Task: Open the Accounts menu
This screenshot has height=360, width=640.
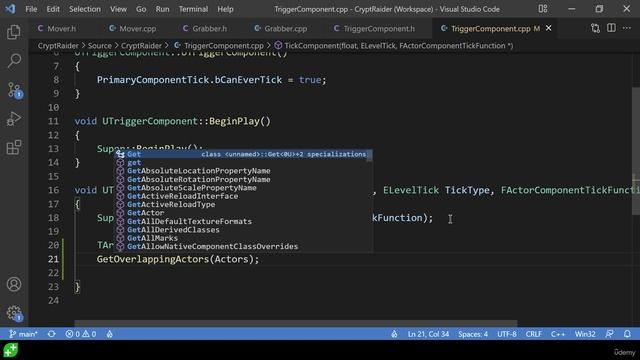Action: tap(14, 284)
